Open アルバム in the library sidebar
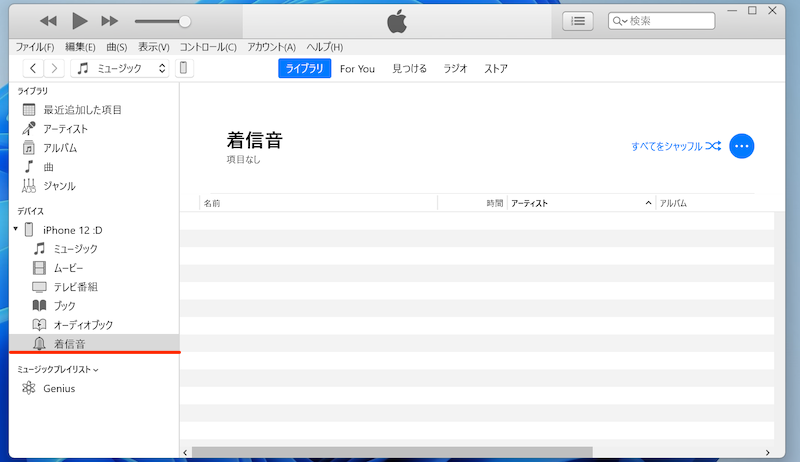800x462 pixels. (x=60, y=148)
